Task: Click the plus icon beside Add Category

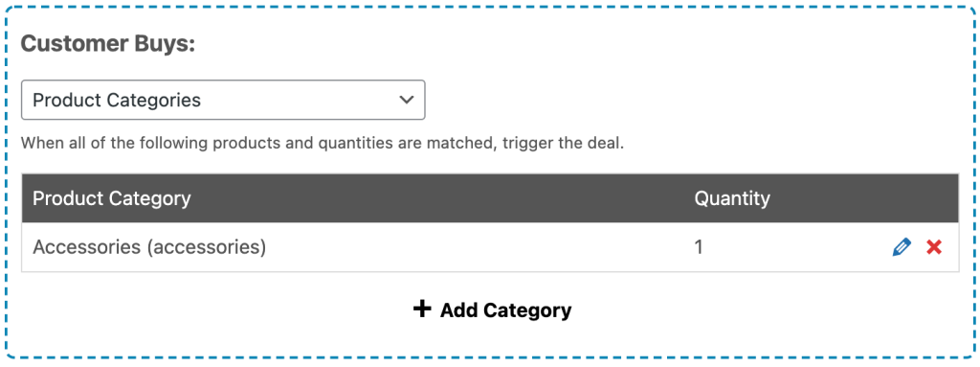Action: point(422,309)
